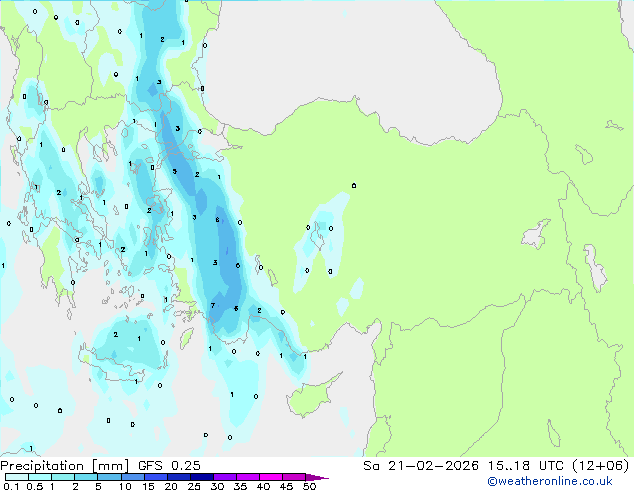Click the '40' legend scale label

click(263, 486)
